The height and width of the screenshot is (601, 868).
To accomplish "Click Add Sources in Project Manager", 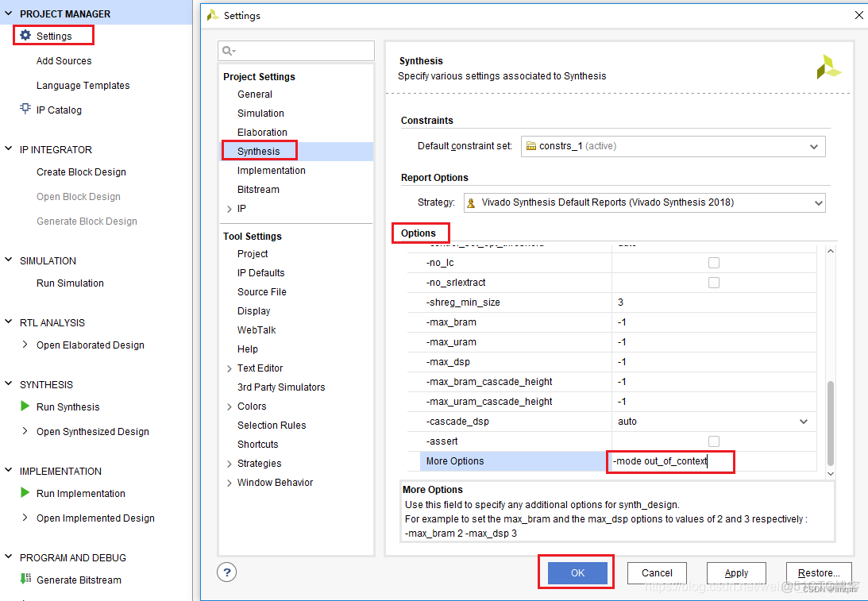I will click(64, 61).
